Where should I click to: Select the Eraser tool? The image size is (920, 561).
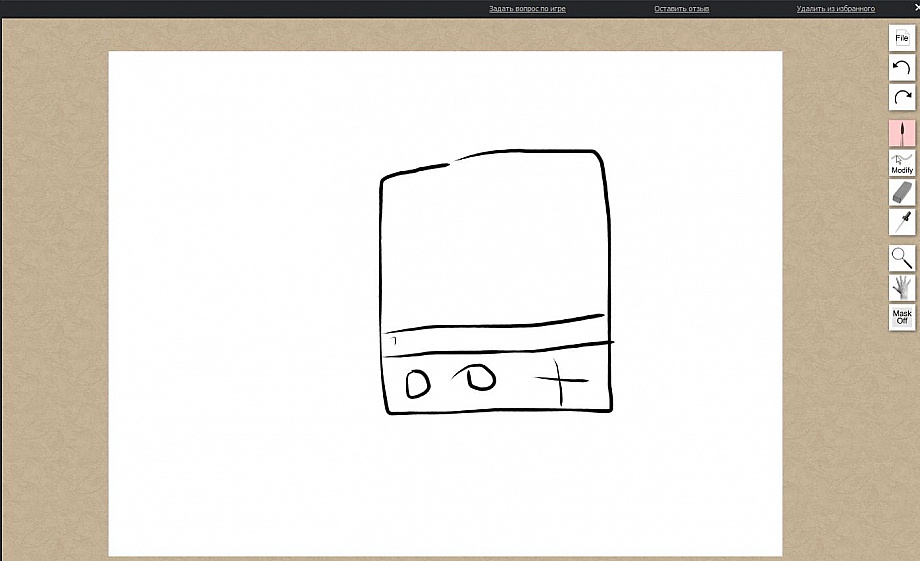(902, 192)
